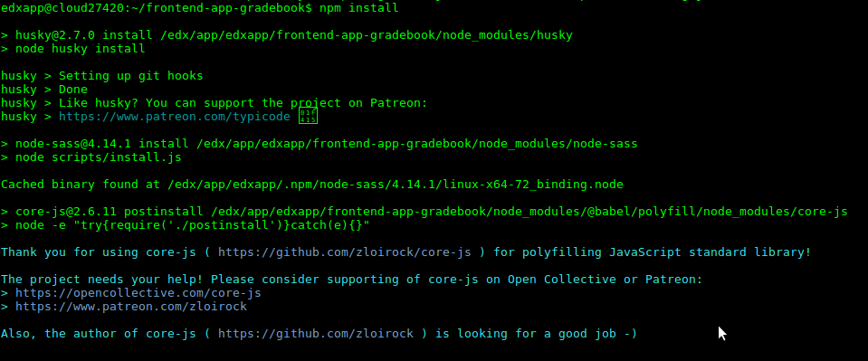This screenshot has height=361, width=868.
Task: Click 'node scripts/install.js' line
Action: click(x=91, y=157)
